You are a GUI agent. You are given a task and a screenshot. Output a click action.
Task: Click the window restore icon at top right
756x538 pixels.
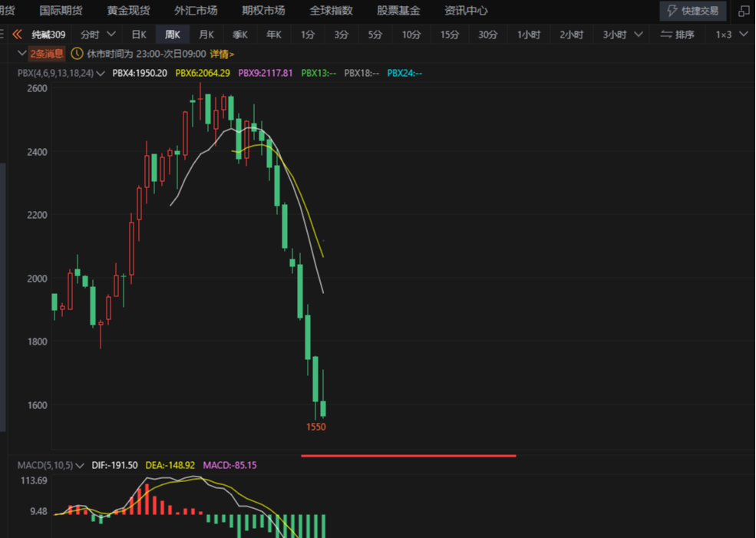click(744, 11)
